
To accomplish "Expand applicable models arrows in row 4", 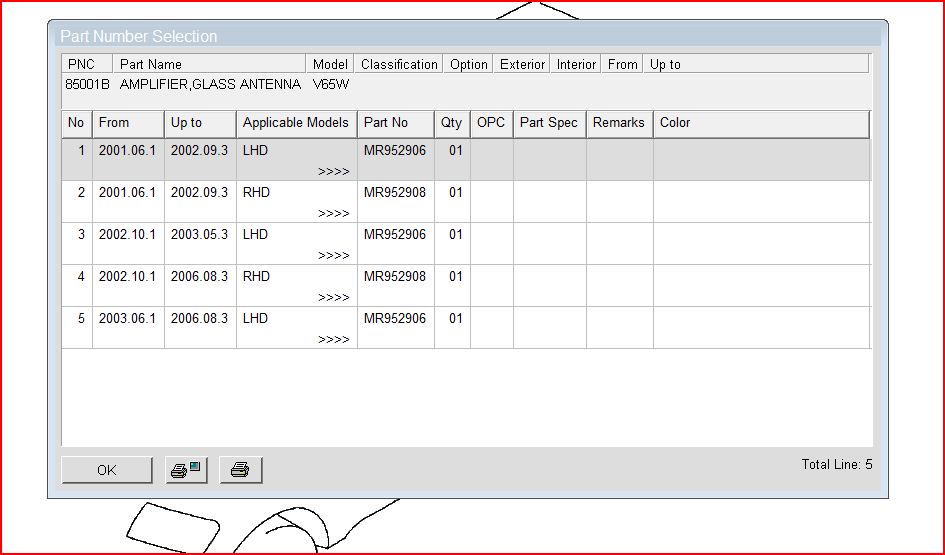I will click(x=333, y=298).
